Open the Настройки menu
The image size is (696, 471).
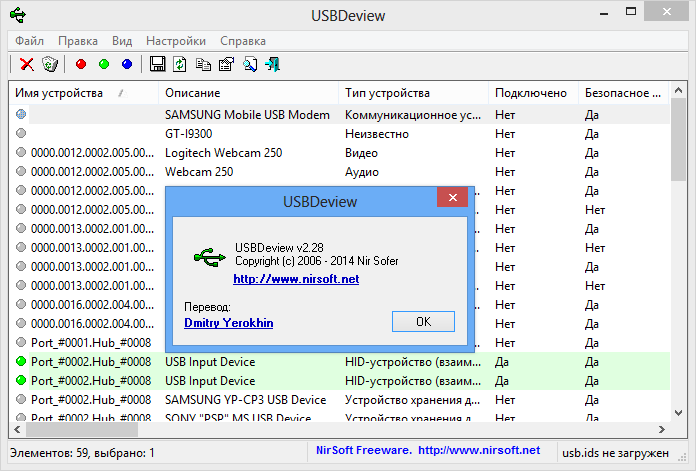click(176, 41)
